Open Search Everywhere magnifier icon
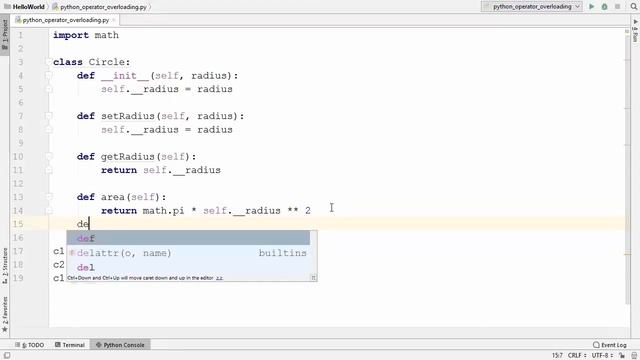The image size is (640, 360). coord(633,7)
